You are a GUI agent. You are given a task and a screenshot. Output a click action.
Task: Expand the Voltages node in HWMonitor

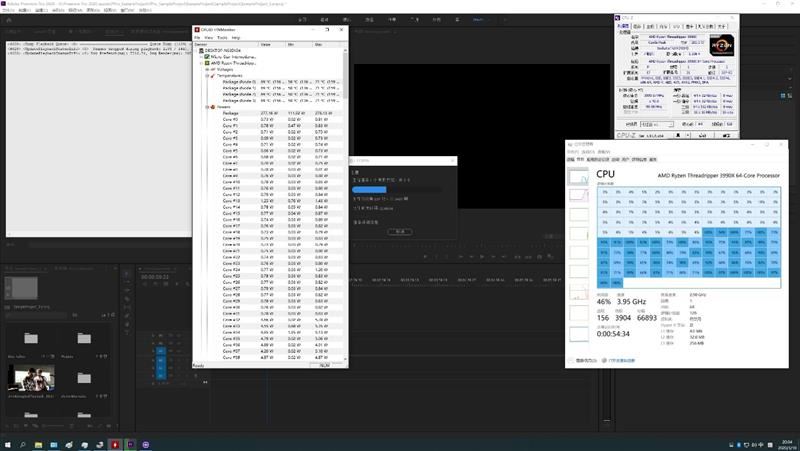tap(207, 69)
